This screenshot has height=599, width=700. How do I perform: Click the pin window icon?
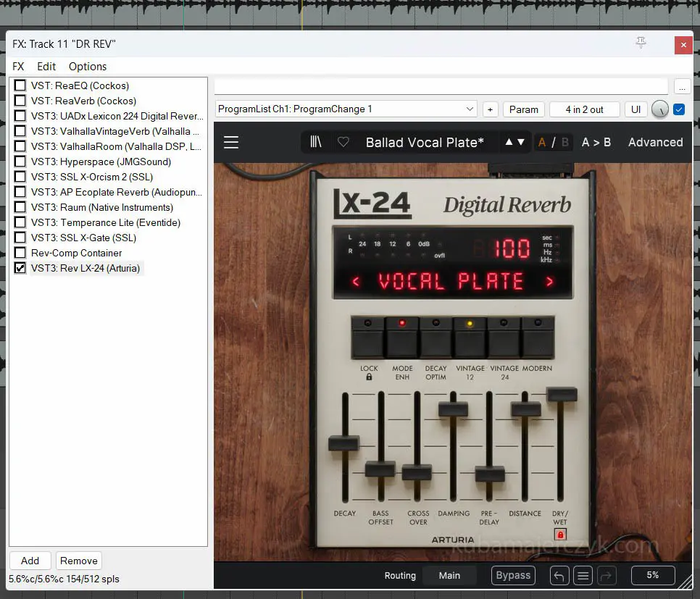[x=641, y=43]
